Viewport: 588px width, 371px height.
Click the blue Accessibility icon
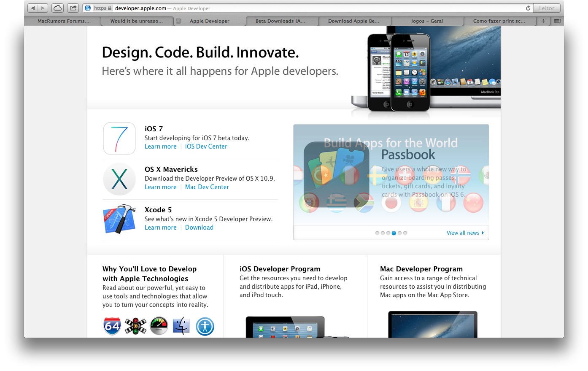coord(205,327)
